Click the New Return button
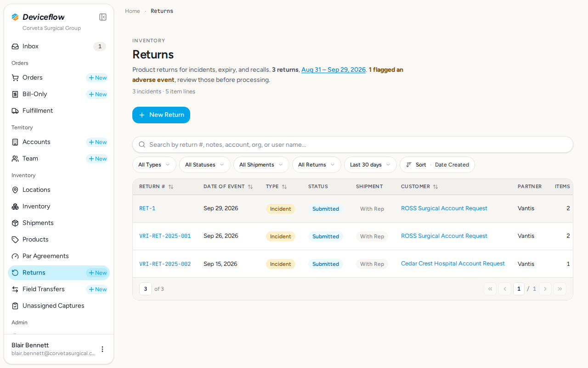 [161, 115]
